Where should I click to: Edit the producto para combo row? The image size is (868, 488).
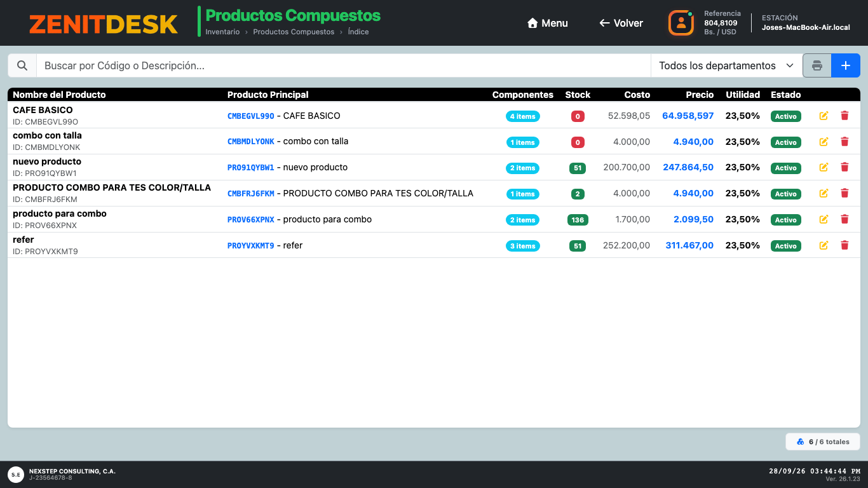click(x=824, y=219)
